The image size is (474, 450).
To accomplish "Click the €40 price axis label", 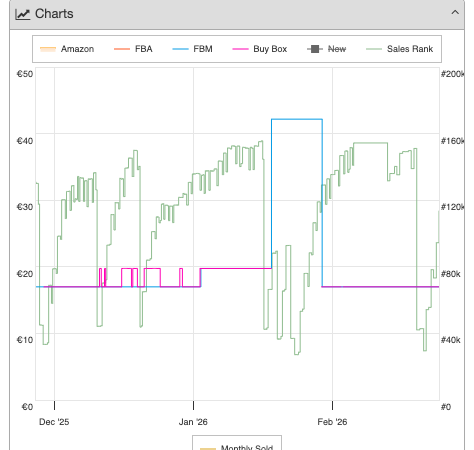I will [25, 141].
